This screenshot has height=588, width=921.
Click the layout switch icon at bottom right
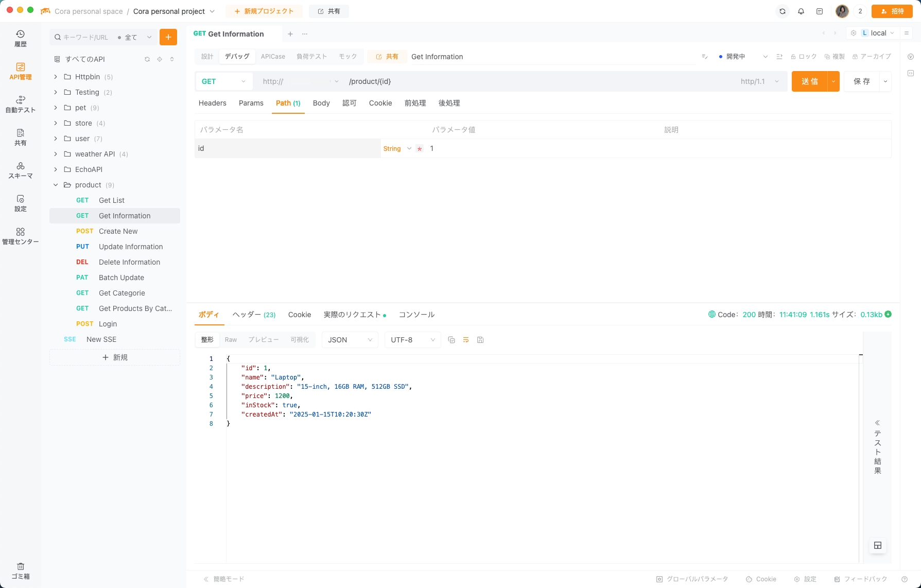878,545
